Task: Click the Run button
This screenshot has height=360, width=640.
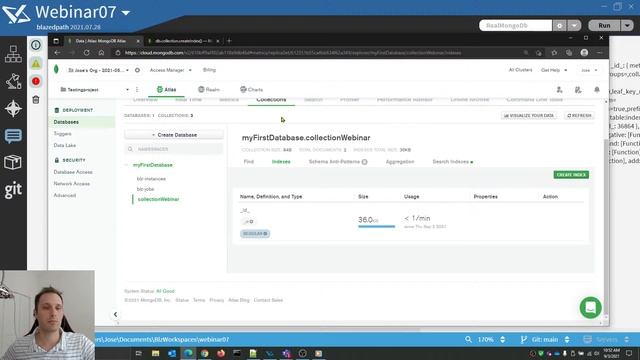Action: pyautogui.click(x=604, y=25)
